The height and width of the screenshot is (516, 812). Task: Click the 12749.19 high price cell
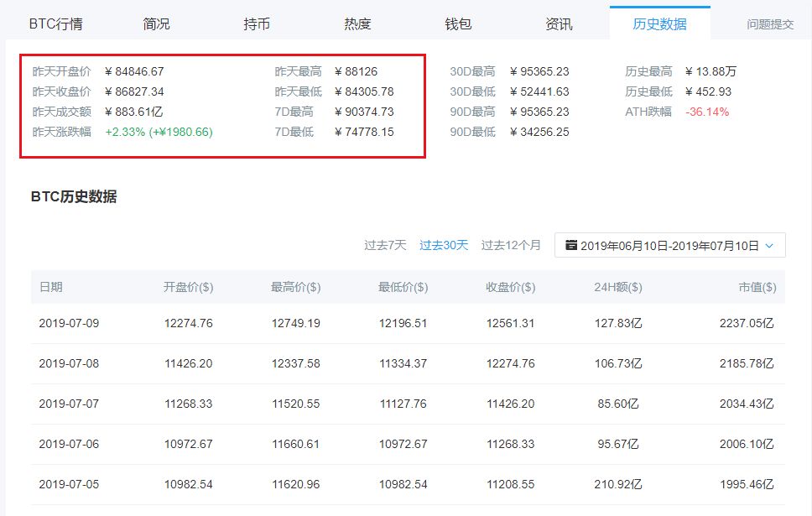(x=296, y=323)
